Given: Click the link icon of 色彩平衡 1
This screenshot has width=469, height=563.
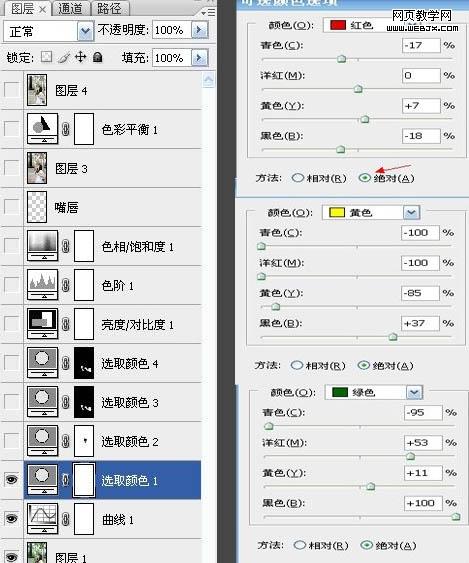Looking at the screenshot, I should tap(66, 129).
